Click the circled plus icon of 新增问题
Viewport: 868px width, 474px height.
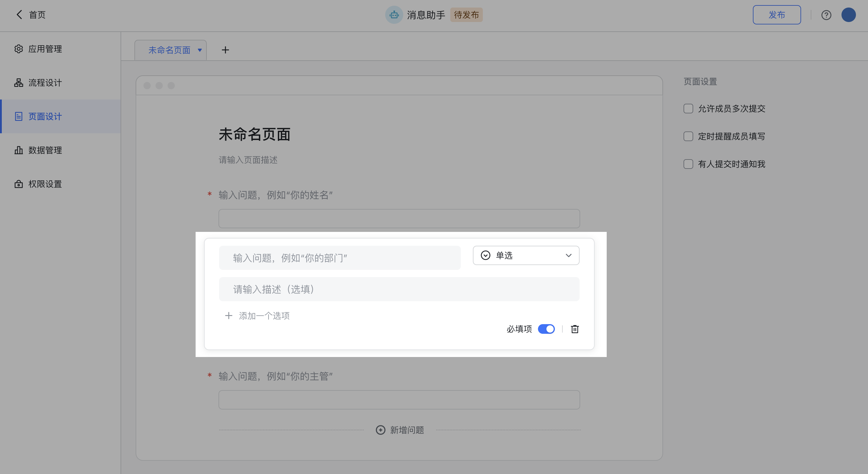380,430
